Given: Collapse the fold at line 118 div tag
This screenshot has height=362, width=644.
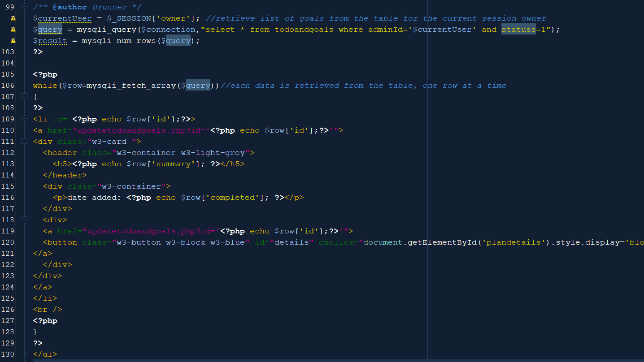Looking at the screenshot, I should (24, 220).
